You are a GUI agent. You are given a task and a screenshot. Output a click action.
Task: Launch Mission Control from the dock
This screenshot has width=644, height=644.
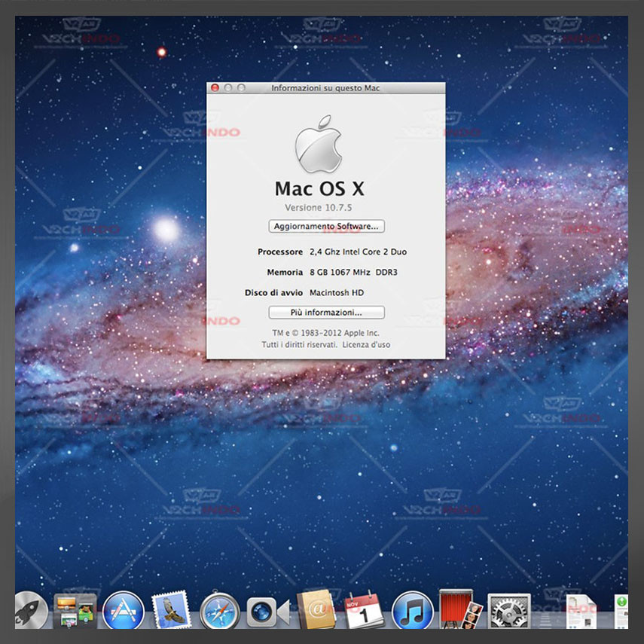click(75, 609)
